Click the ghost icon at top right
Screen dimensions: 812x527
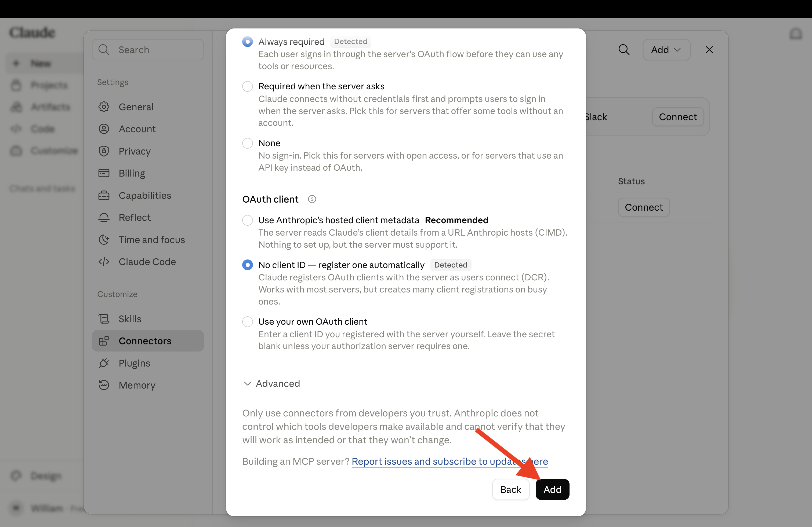[x=796, y=33]
